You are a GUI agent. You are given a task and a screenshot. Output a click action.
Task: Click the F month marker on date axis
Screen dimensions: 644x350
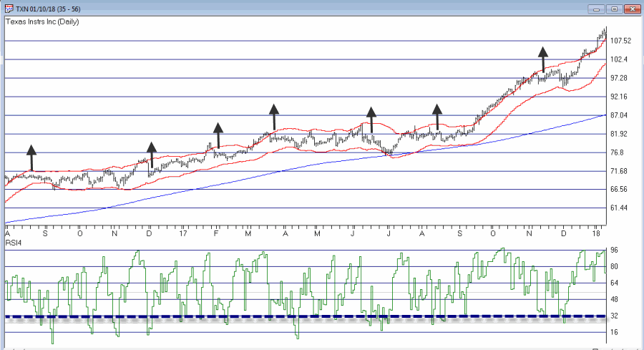pyautogui.click(x=216, y=234)
